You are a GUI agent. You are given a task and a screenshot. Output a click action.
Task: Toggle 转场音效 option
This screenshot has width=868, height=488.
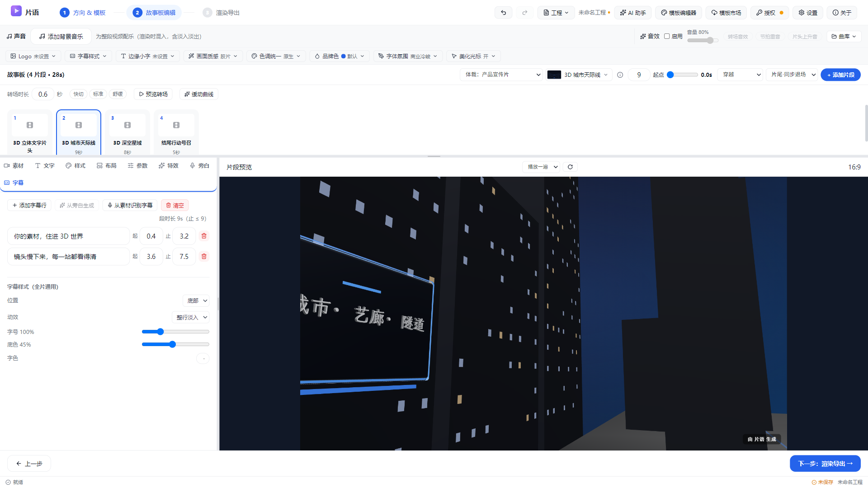[738, 37]
